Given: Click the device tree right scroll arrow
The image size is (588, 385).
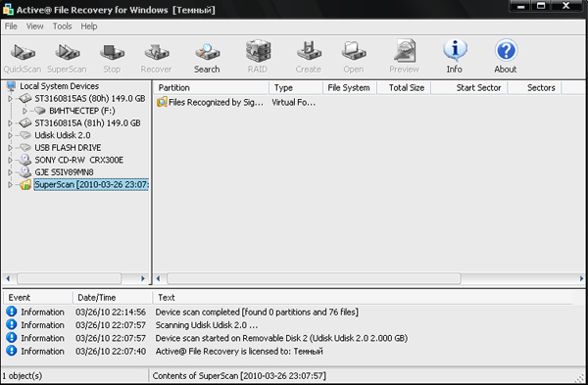Looking at the screenshot, I should (x=143, y=278).
